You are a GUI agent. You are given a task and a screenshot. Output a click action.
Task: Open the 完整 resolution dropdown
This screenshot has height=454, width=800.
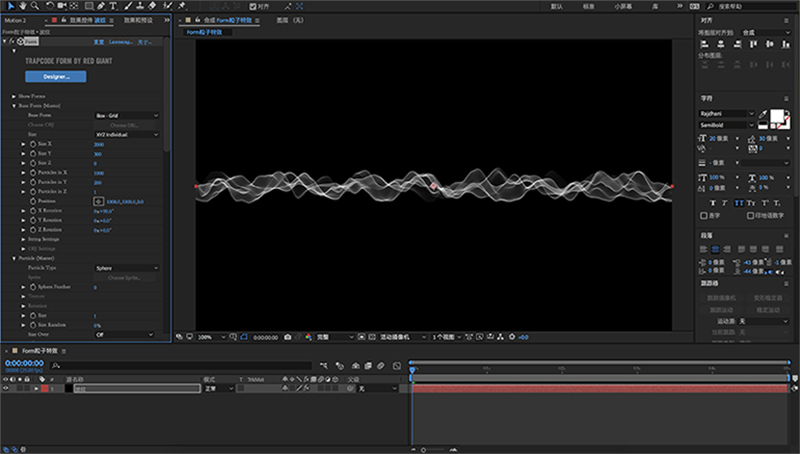(x=335, y=337)
